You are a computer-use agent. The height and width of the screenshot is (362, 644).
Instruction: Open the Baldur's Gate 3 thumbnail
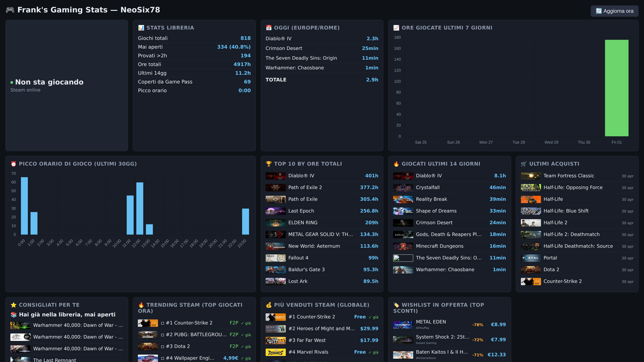276,270
